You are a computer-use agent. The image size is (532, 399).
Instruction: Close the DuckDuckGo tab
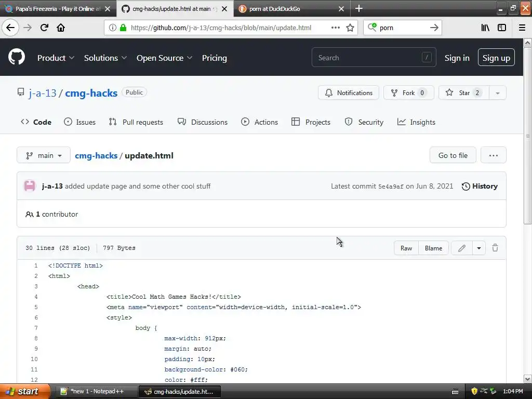click(341, 9)
